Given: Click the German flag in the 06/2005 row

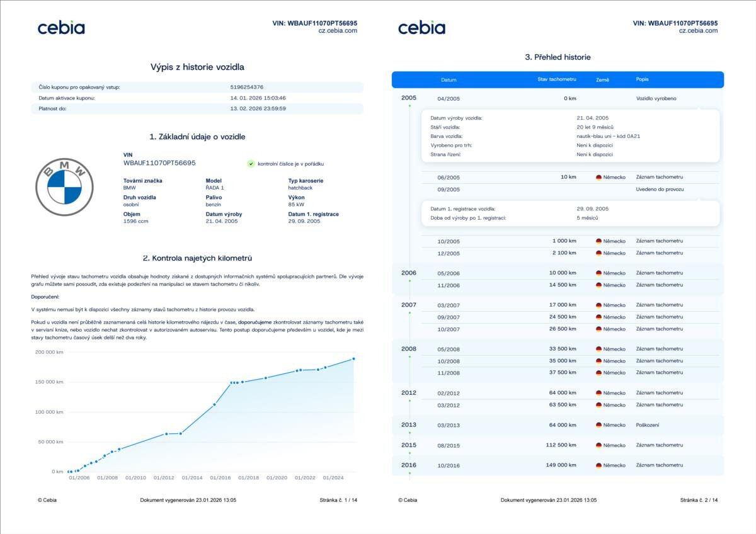Looking at the screenshot, I should pos(598,178).
